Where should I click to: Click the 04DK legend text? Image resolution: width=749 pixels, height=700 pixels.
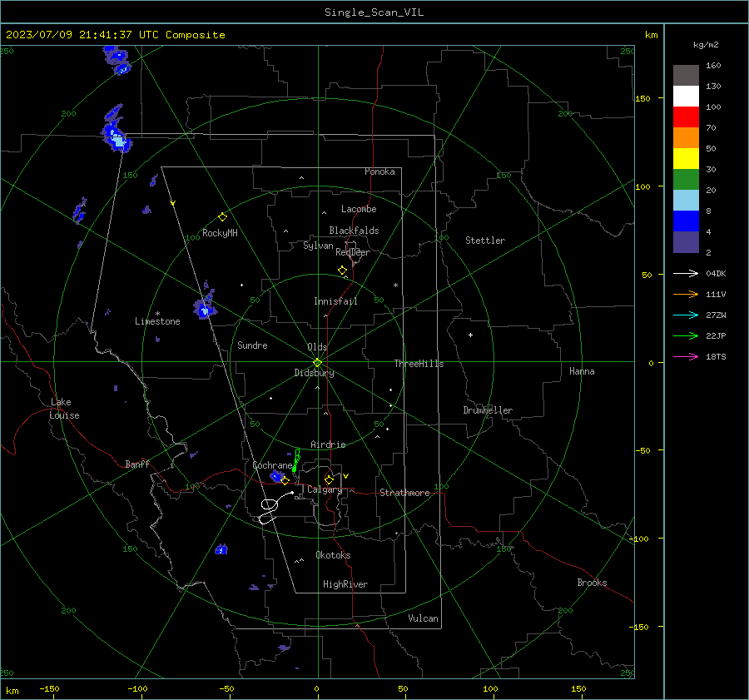coord(716,273)
